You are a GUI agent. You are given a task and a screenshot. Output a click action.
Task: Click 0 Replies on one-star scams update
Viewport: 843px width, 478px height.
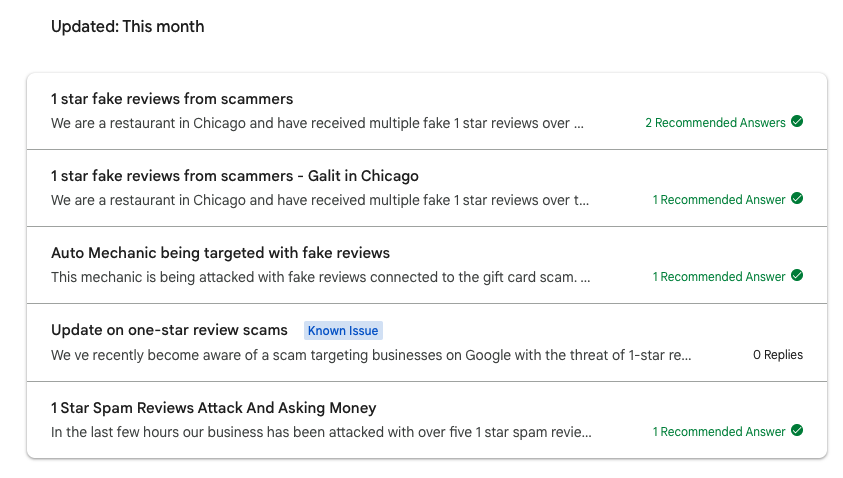coord(778,355)
